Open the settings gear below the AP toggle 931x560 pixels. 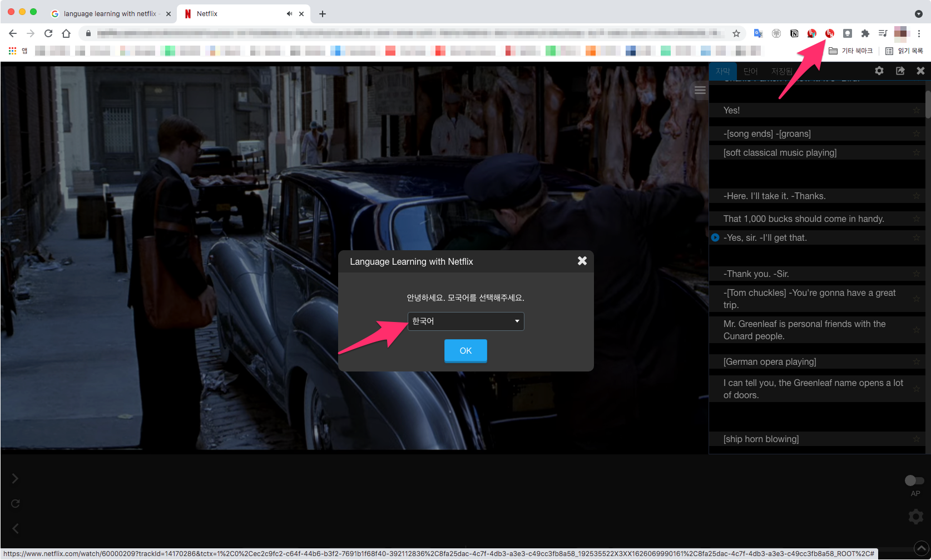915,517
